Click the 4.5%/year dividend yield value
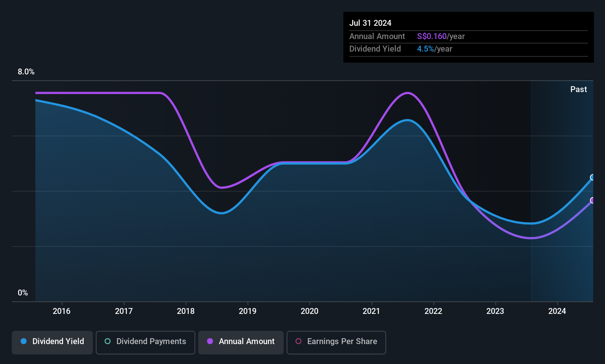 click(434, 49)
